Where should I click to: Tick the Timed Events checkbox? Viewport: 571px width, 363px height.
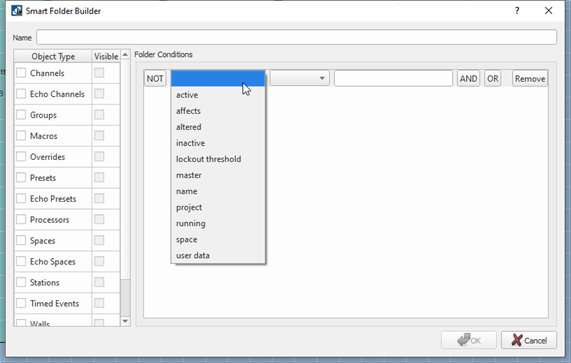21,303
